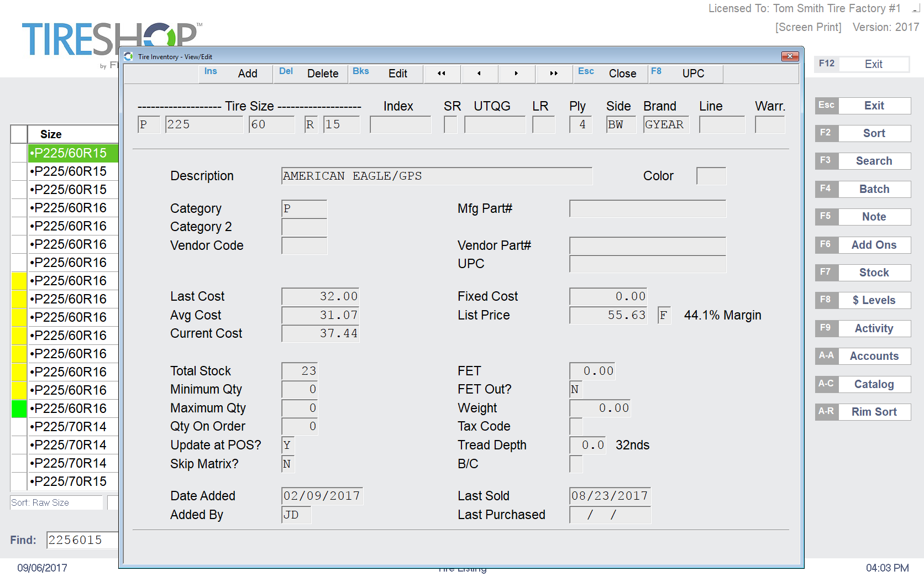Click the Tread Depth field 0.0
Viewport: 924px width, 576px height.
click(587, 445)
